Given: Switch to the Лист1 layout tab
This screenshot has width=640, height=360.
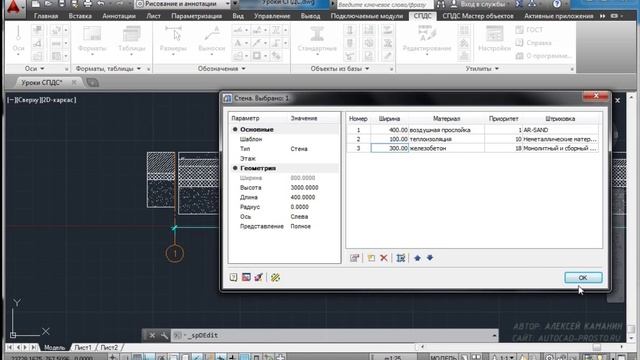Looking at the screenshot, I should coord(83,348).
